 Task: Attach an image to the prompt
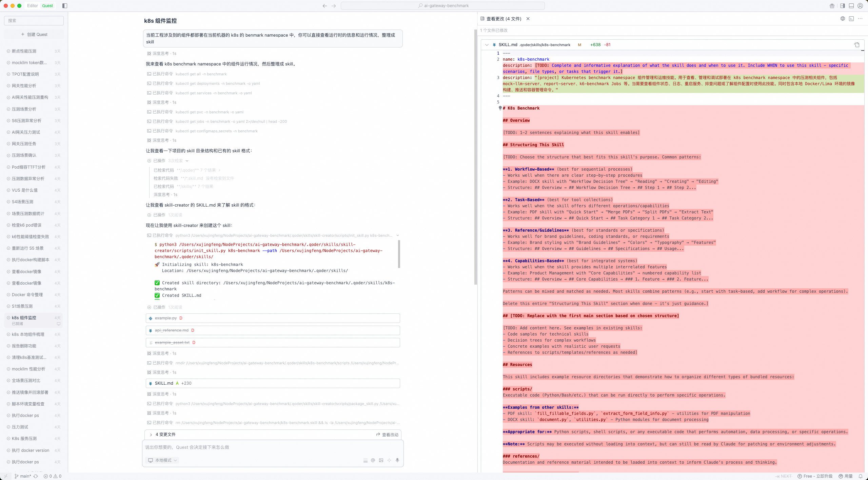(381, 460)
